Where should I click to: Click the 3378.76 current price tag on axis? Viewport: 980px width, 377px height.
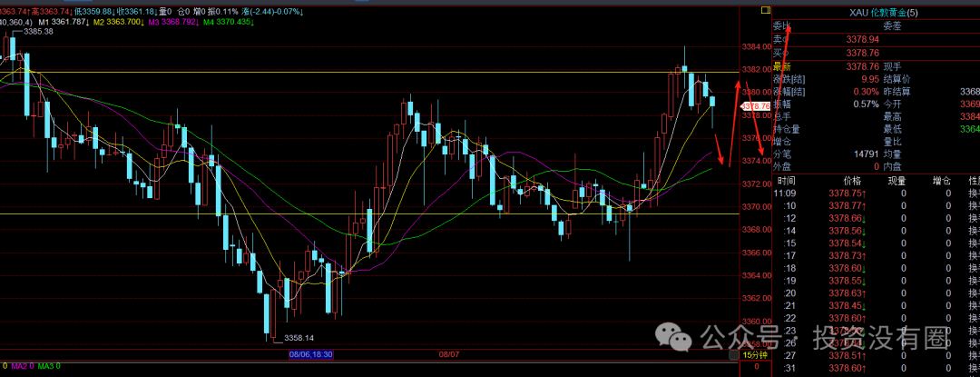tap(755, 107)
